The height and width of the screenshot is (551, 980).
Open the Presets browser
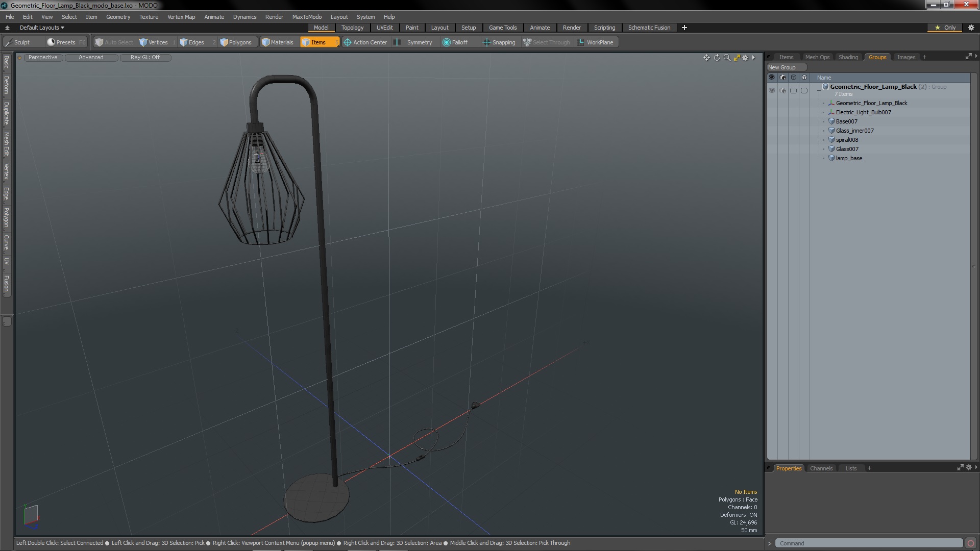point(66,42)
